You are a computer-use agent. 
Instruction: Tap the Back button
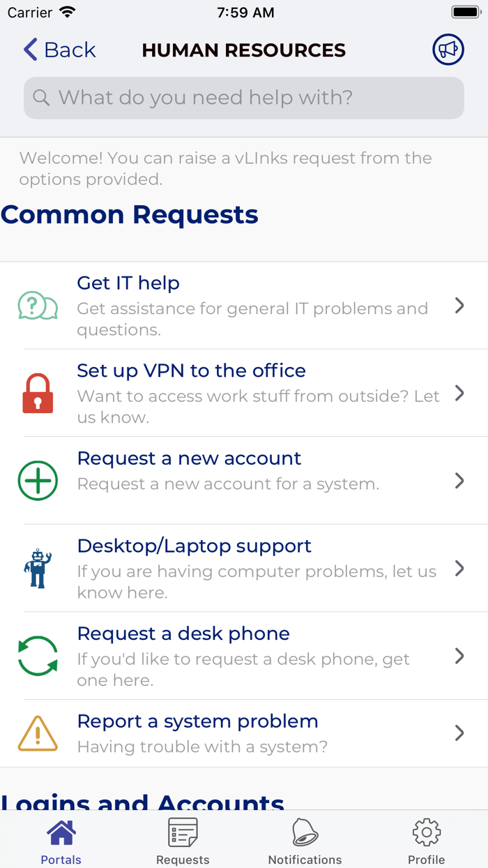59,50
